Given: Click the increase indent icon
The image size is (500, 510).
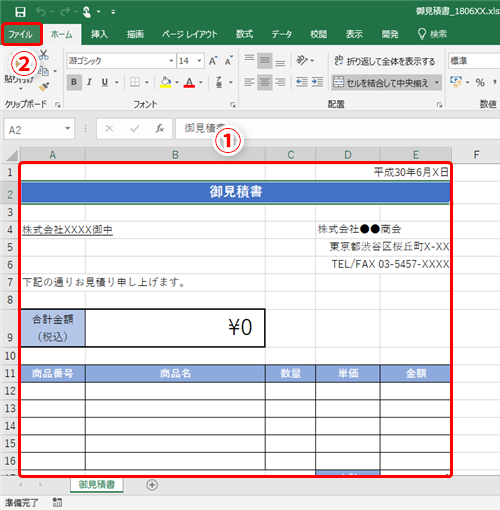Looking at the screenshot, I should [317, 82].
